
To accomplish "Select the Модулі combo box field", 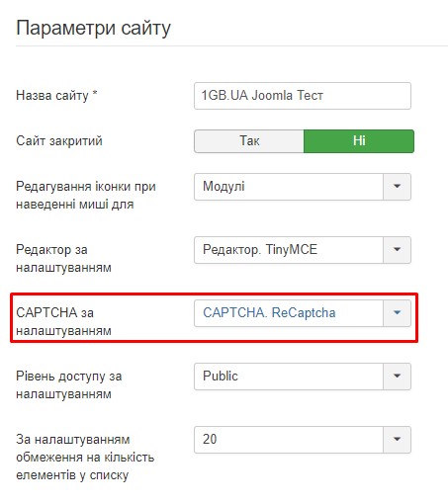I will coord(303,187).
